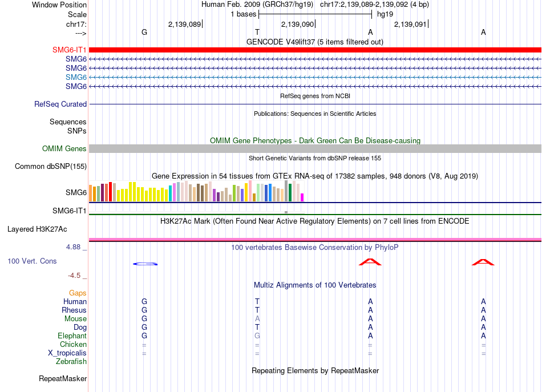
Task: Click the '1 bases' scale bar
Action: pyautogui.click(x=315, y=14)
